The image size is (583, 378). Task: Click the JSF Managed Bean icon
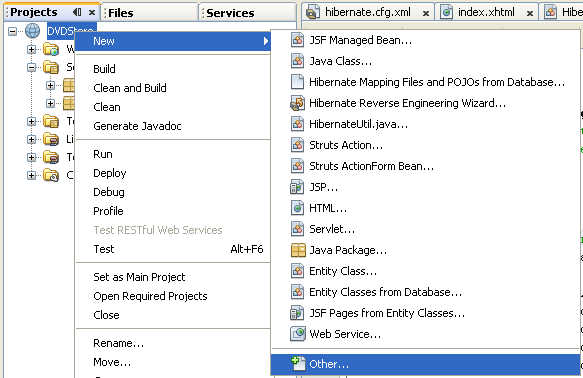click(297, 40)
